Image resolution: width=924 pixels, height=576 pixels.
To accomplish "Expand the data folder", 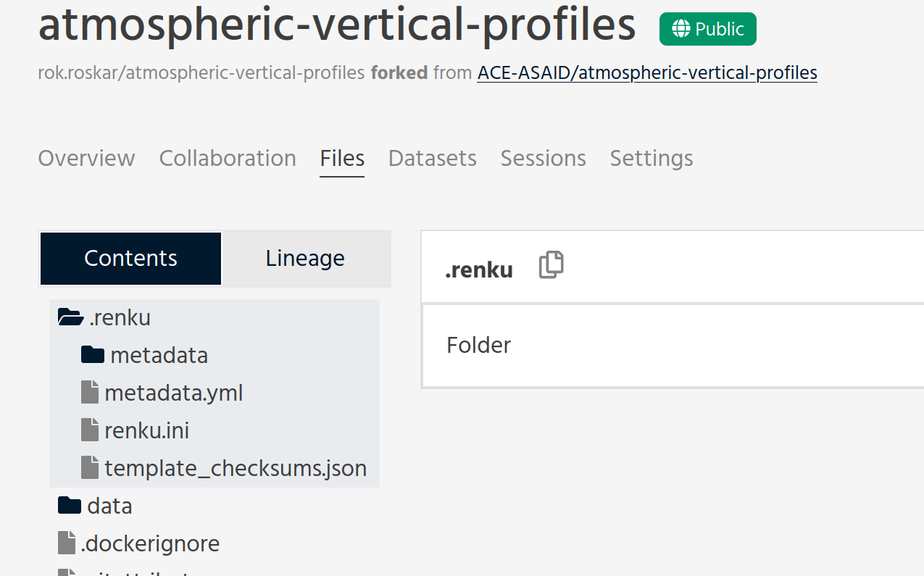I will click(x=111, y=505).
